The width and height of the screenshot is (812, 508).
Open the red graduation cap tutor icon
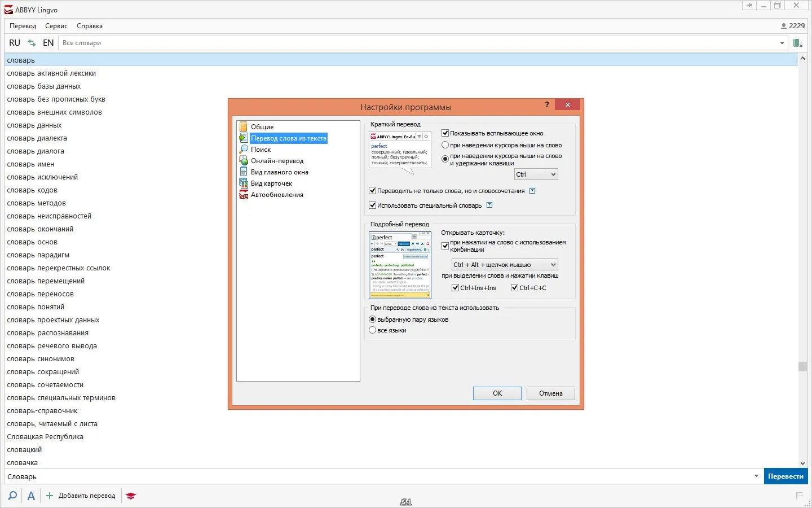pyautogui.click(x=131, y=496)
